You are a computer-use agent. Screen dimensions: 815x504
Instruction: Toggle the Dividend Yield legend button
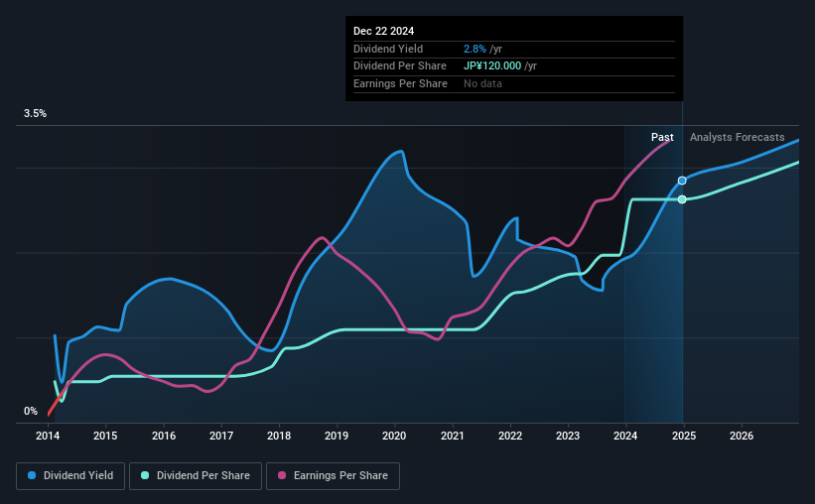pos(70,476)
